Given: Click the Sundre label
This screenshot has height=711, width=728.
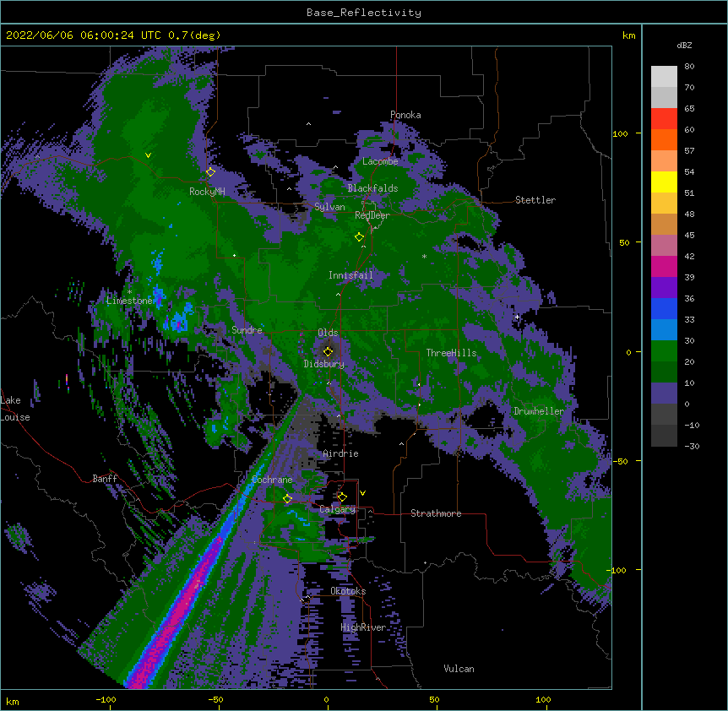Looking at the screenshot, I should coord(247,330).
